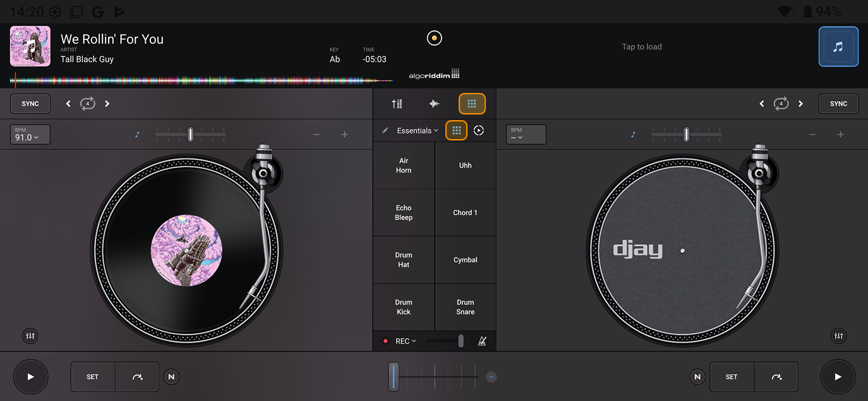This screenshot has width=868, height=401.
Task: Enable Sync on the left deck
Action: pos(30,103)
